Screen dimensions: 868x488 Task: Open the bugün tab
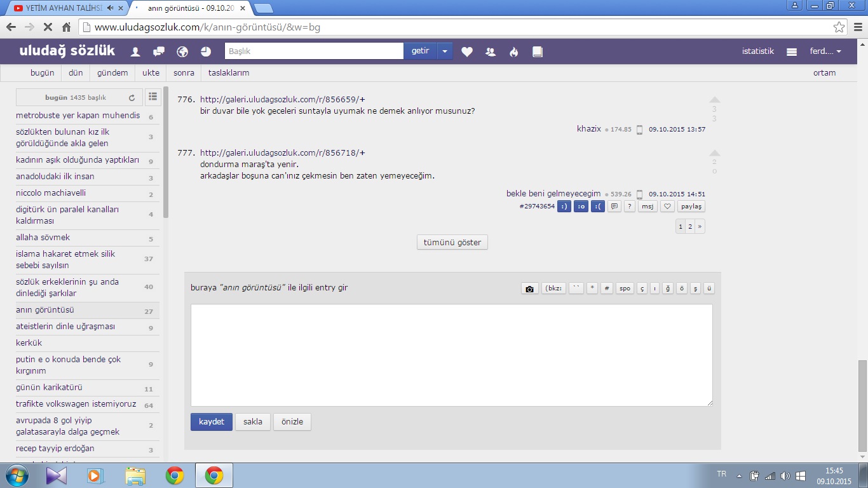[43, 72]
